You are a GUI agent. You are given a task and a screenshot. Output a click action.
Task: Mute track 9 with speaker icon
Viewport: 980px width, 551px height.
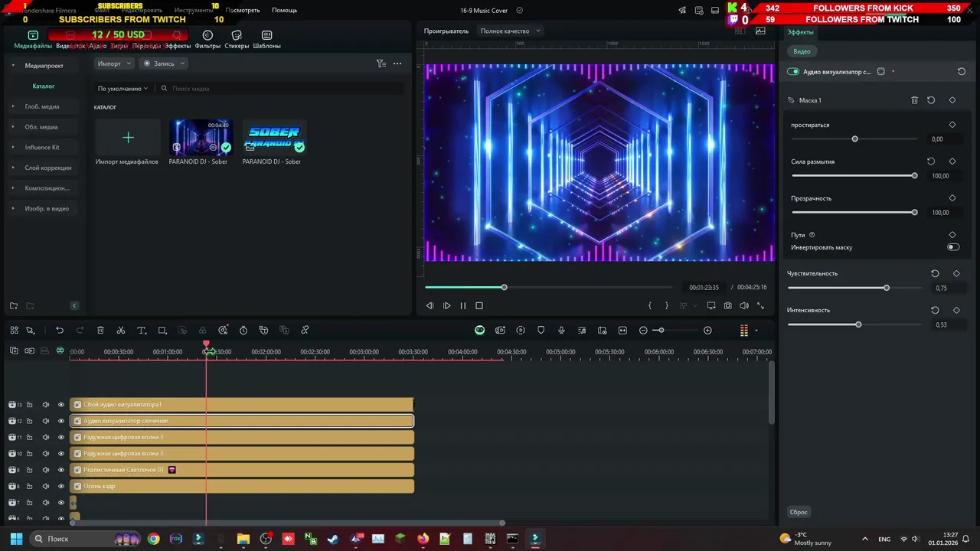(x=45, y=470)
